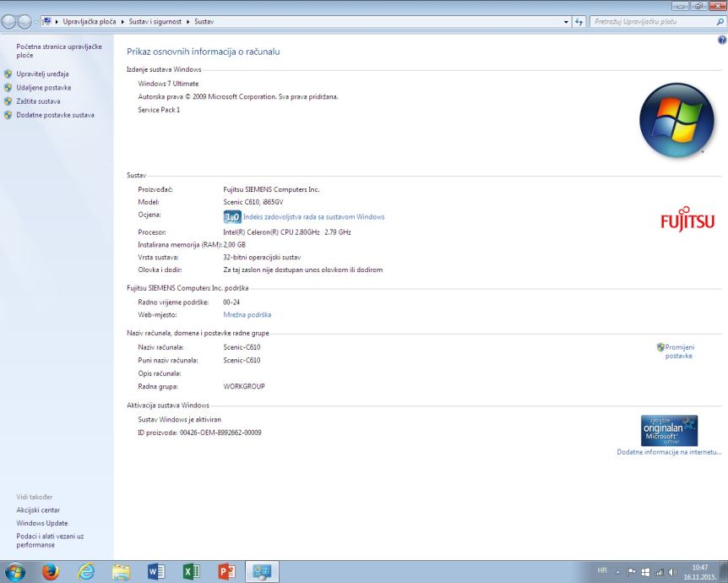Image resolution: width=728 pixels, height=583 pixels.
Task: Open Word from the taskbar
Action: click(158, 570)
